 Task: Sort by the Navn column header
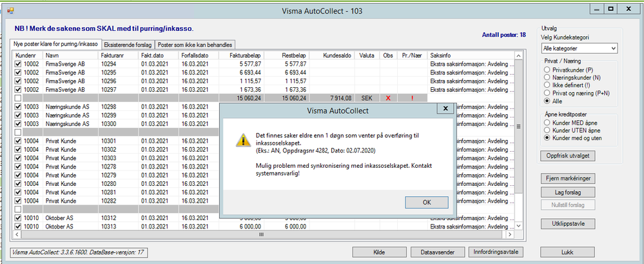(71, 55)
